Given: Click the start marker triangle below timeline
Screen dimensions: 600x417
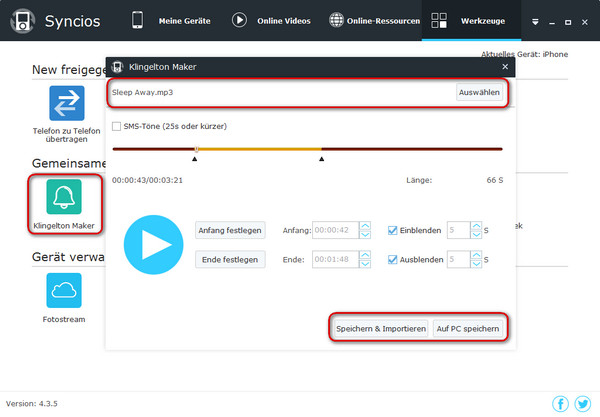Looking at the screenshot, I should (x=195, y=159).
